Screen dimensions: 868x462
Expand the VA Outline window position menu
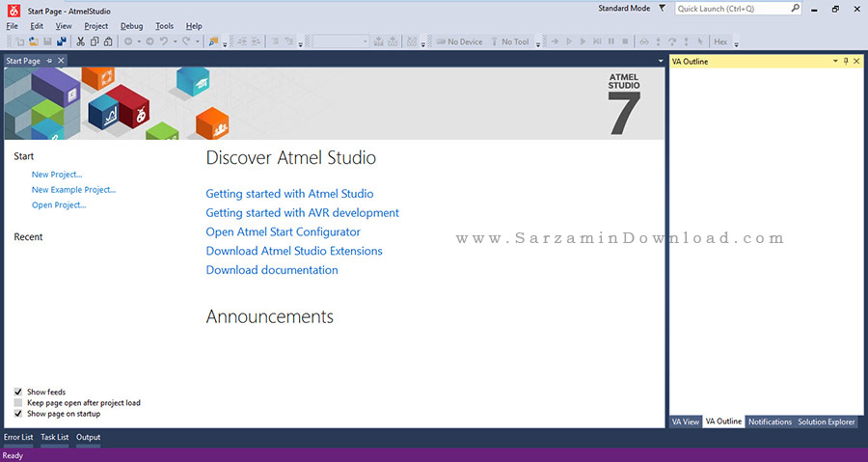pyautogui.click(x=835, y=61)
